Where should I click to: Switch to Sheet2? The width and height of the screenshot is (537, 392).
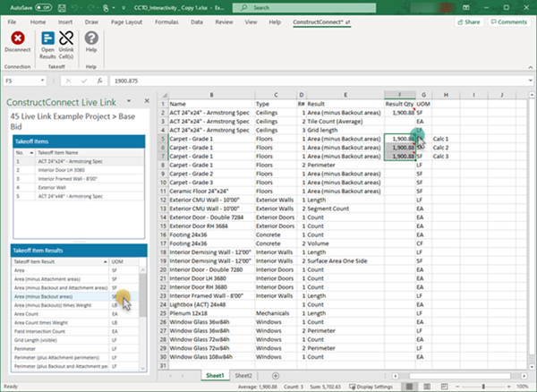pos(243,376)
